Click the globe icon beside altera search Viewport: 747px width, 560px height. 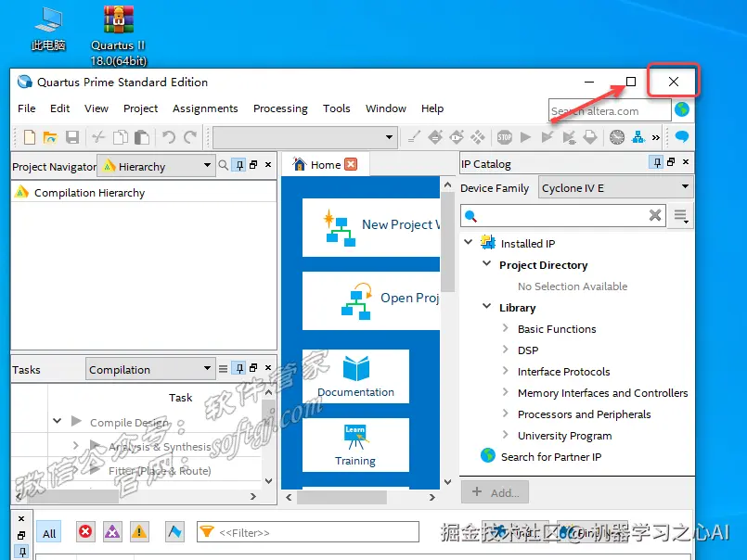pyautogui.click(x=682, y=109)
